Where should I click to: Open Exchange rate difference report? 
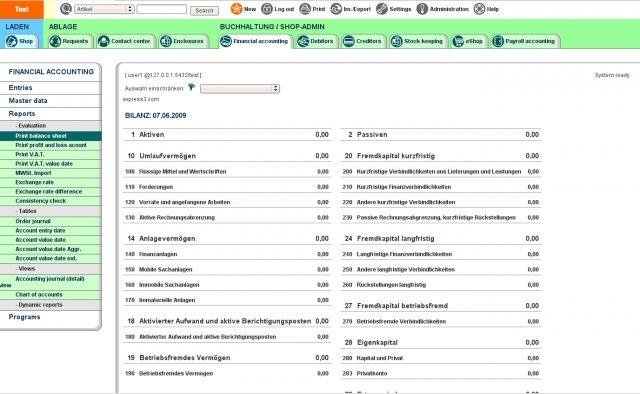[x=51, y=192]
